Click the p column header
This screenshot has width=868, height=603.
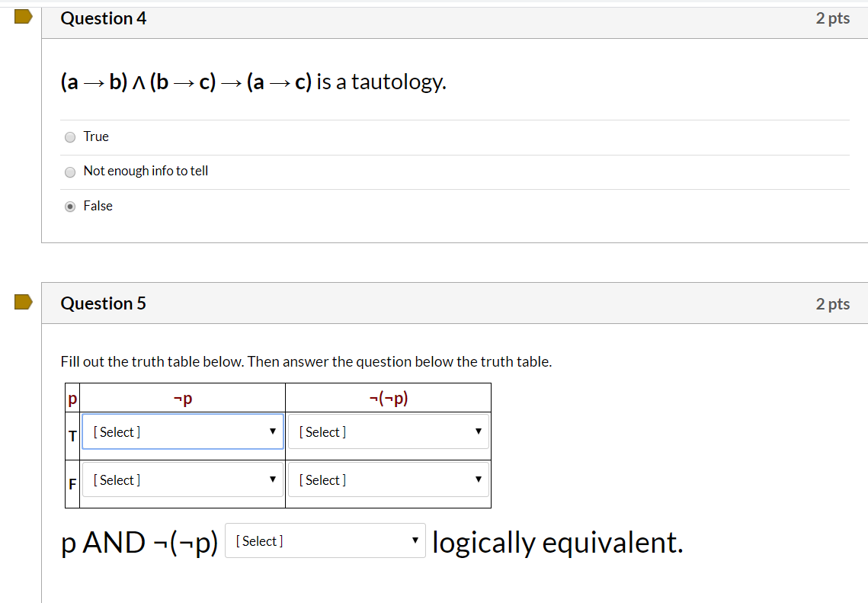tap(72, 399)
